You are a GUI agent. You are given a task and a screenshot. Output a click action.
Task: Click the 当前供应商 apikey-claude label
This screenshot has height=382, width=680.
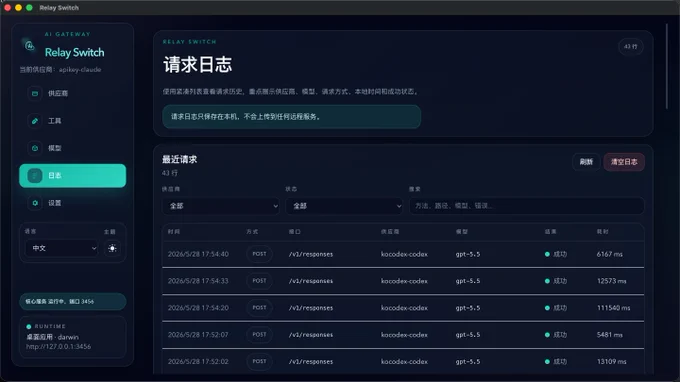click(x=60, y=69)
